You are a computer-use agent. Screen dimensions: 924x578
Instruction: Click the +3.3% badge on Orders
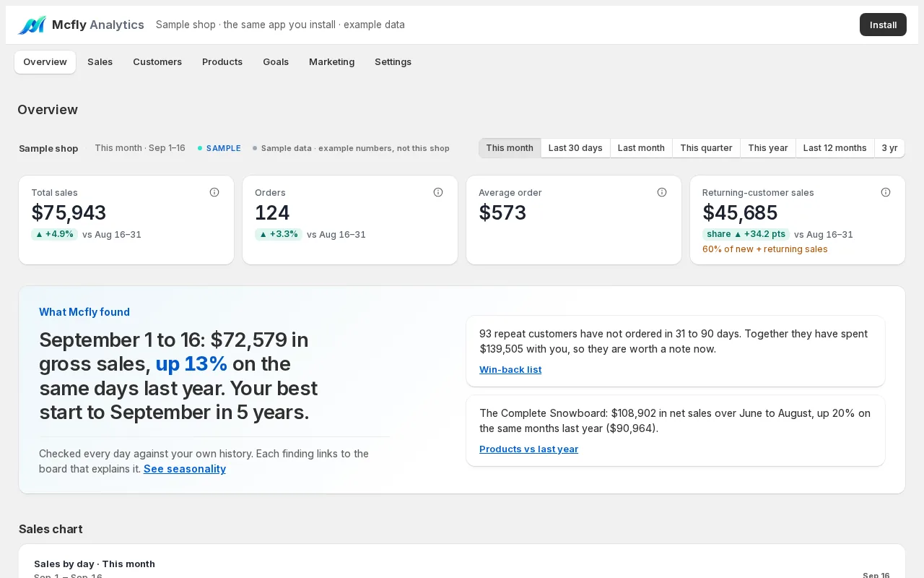coord(279,234)
